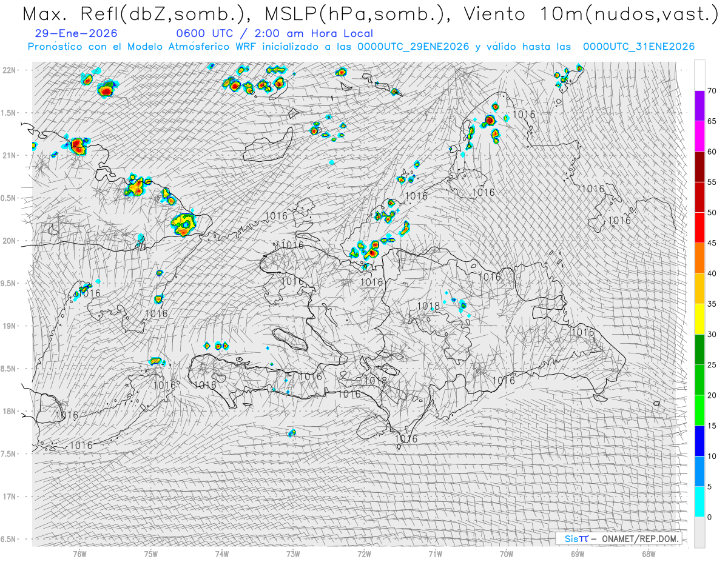The height and width of the screenshot is (562, 728).
Task: Pick the gold 35–40 dBZ colorbar segment
Action: 699,289
